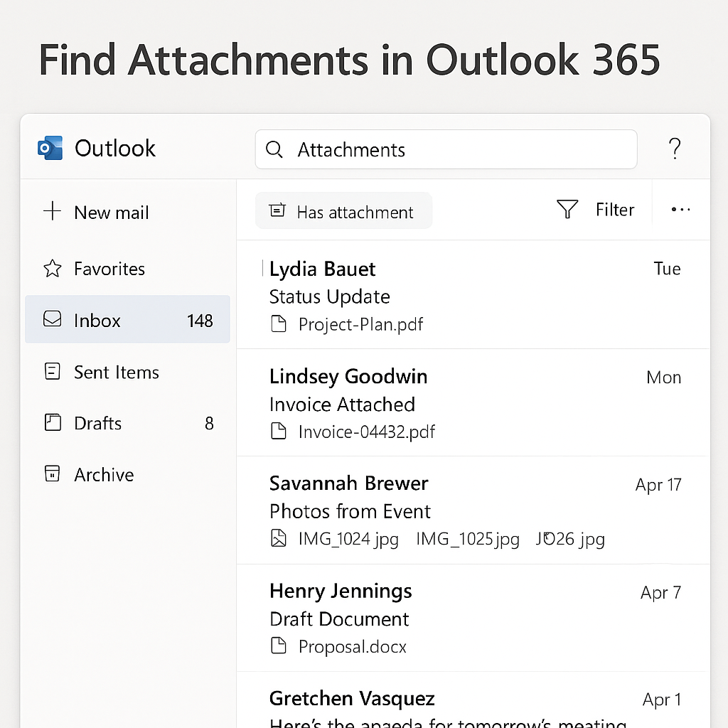Image resolution: width=728 pixels, height=728 pixels.
Task: Open the attachment ending in 26 jpg
Action: 570,539
